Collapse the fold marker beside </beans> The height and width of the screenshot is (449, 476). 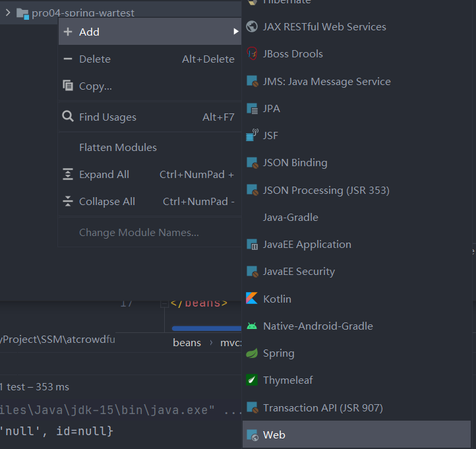(x=164, y=303)
